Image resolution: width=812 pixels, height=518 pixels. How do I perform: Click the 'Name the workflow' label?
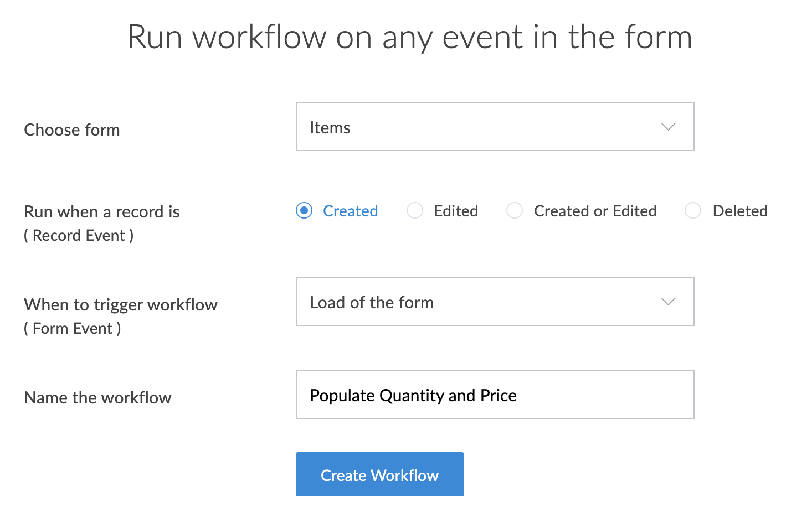point(98,398)
